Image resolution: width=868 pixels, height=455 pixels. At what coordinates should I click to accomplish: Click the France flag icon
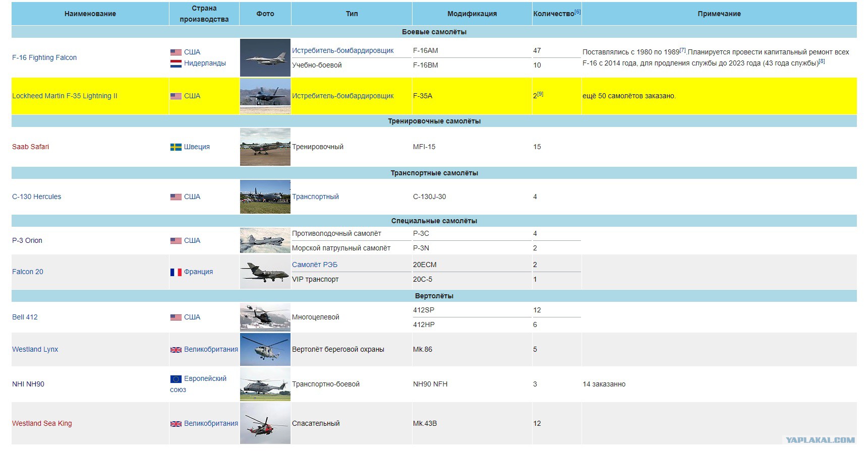[176, 272]
